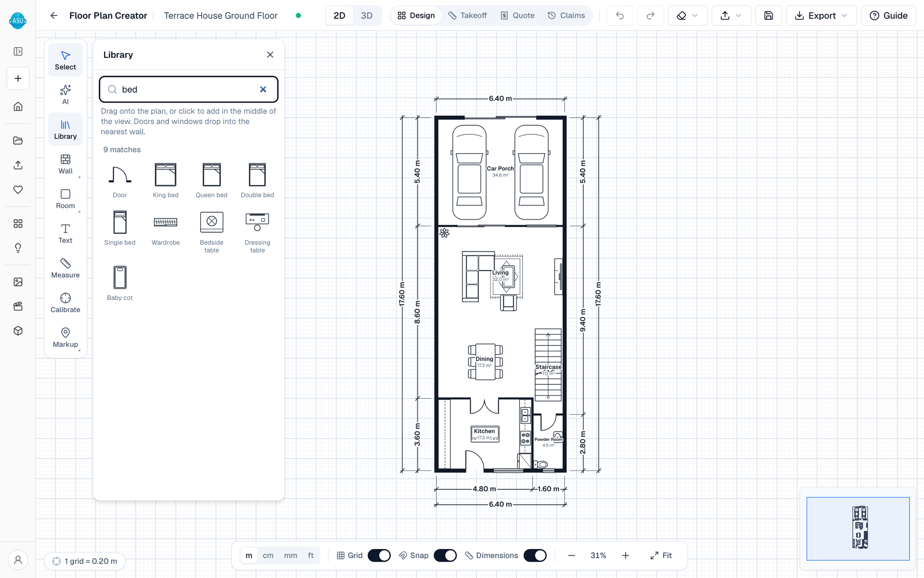Click the 31% zoom level
Image resolution: width=924 pixels, height=578 pixels.
pyautogui.click(x=598, y=555)
